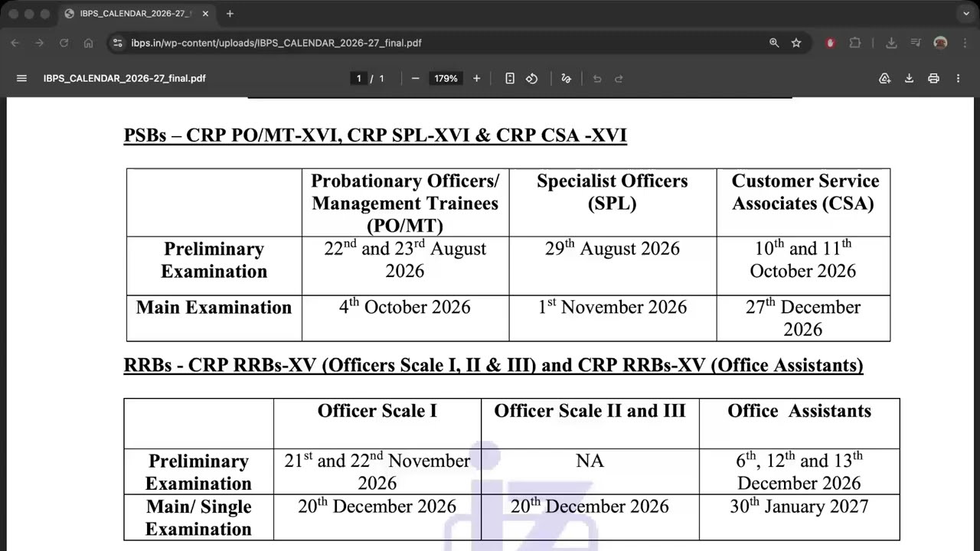Viewport: 980px width, 551px height.
Task: Open the browser home page
Action: pos(89,43)
